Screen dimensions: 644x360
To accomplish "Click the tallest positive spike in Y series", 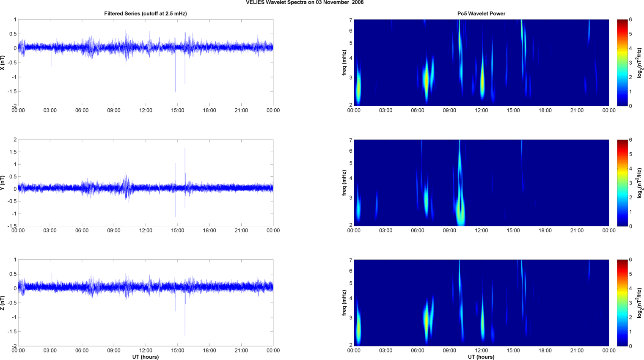I will 185,167.
